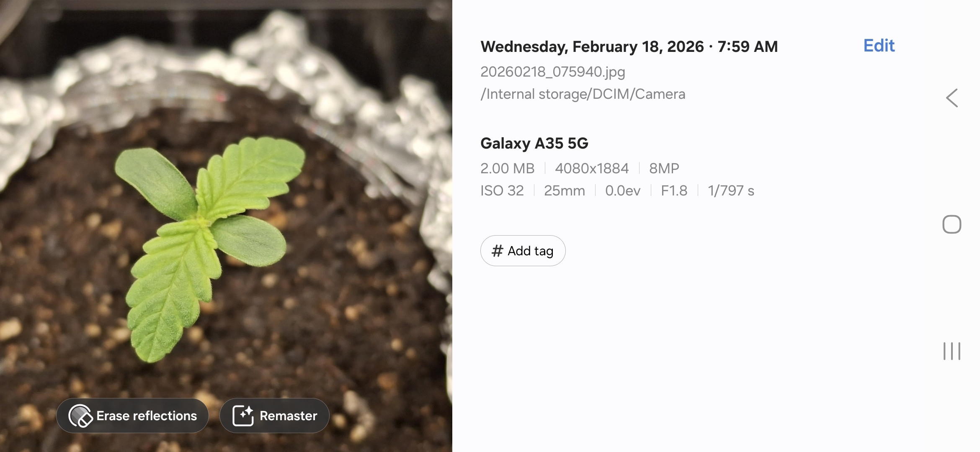Click the filename 20260218_075940.jpg
Screen dimensions: 980x452
552,72
